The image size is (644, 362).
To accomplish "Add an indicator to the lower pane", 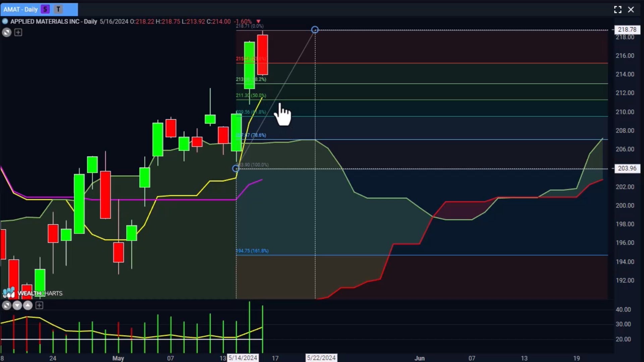I will coord(39,305).
